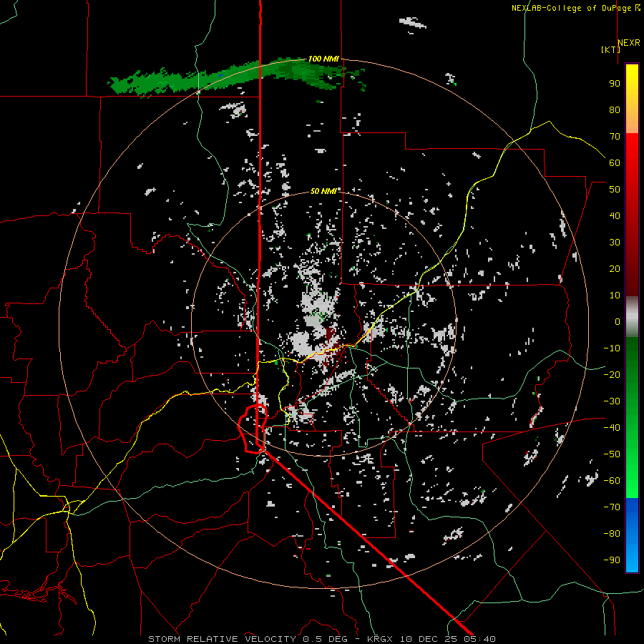Click the '80' positive velocity scale value
Screen dimensions: 644x644
[615, 110]
